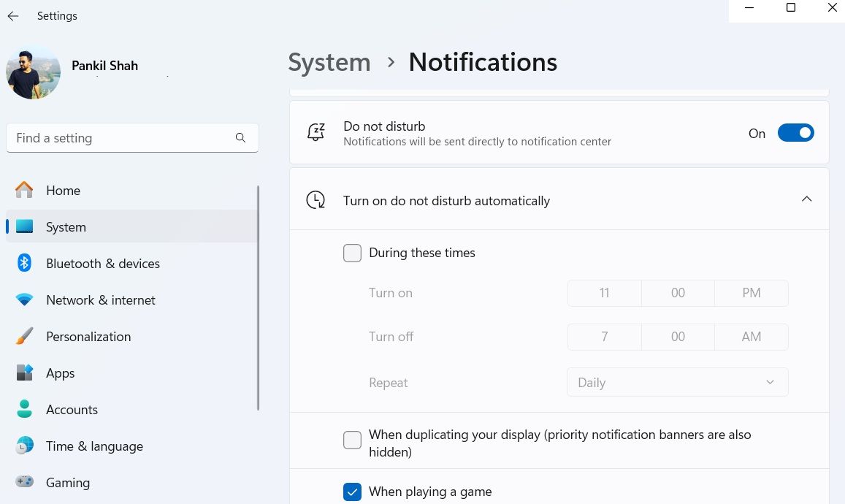Screen dimensions: 845x504
Task: Go to Gaming settings
Action: point(132,482)
